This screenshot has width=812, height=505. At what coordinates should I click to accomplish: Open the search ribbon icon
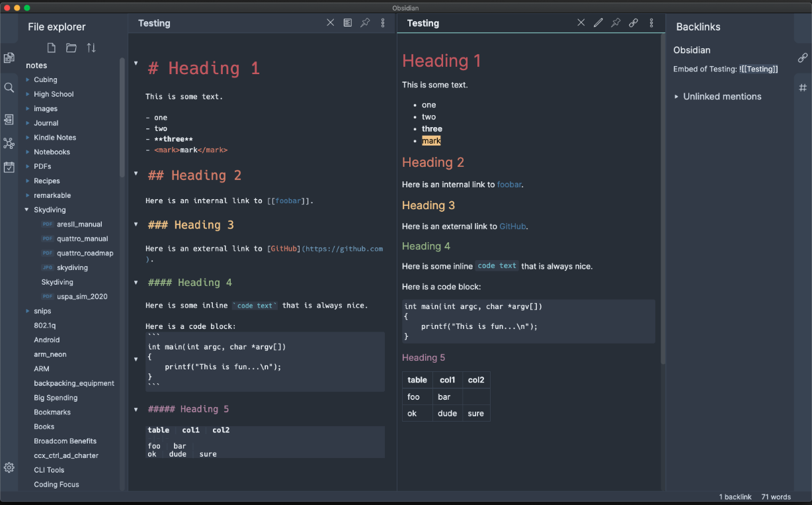[9, 87]
